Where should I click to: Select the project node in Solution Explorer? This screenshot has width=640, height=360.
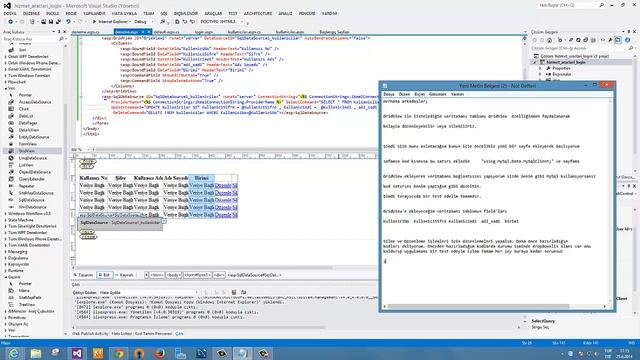566,62
